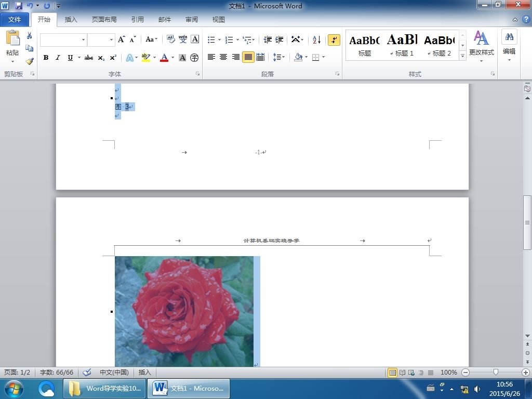The height and width of the screenshot is (399, 532).
Task: Click the font color red A
Action: coord(164,58)
